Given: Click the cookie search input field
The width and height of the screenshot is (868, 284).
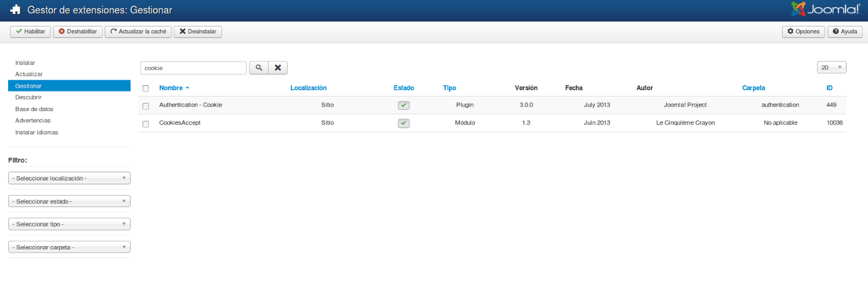Looking at the screenshot, I should click(x=193, y=68).
